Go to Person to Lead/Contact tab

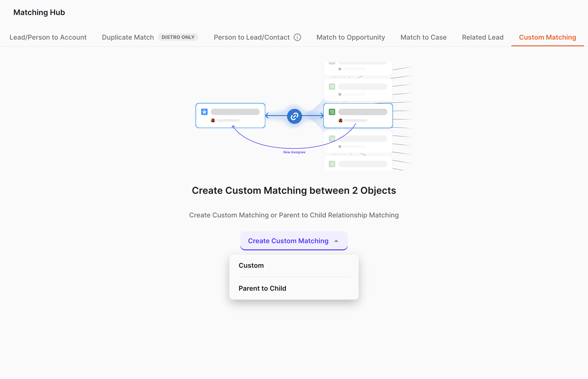(x=252, y=37)
